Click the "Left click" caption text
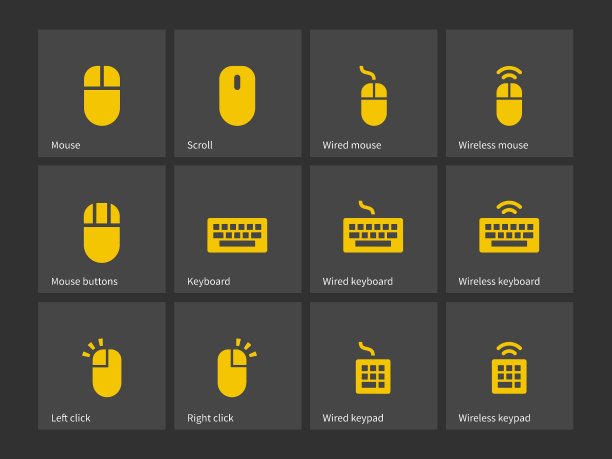612x459 pixels. point(71,418)
